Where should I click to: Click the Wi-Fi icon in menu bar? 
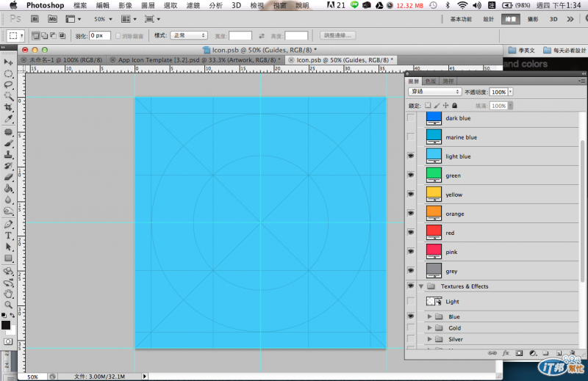(462, 5)
